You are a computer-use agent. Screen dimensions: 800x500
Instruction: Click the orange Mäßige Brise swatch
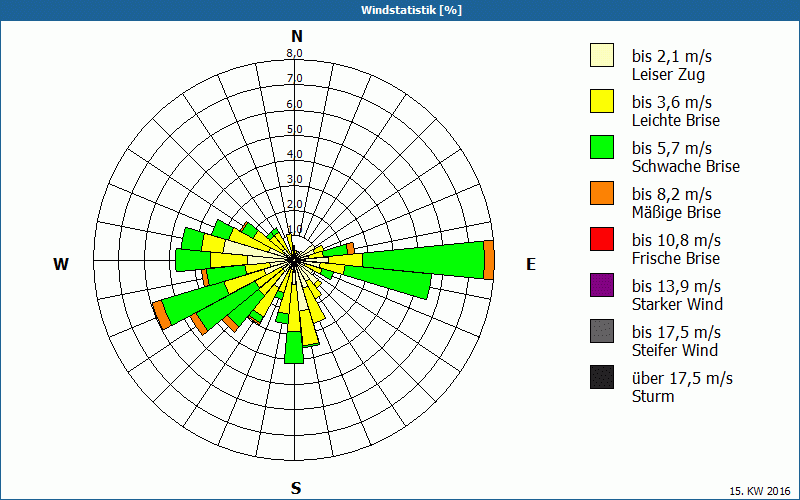point(602,193)
